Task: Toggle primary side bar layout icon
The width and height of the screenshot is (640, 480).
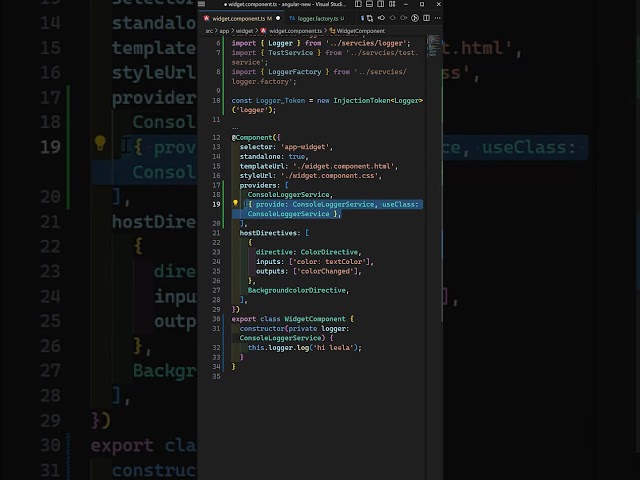Action: tap(358, 4)
